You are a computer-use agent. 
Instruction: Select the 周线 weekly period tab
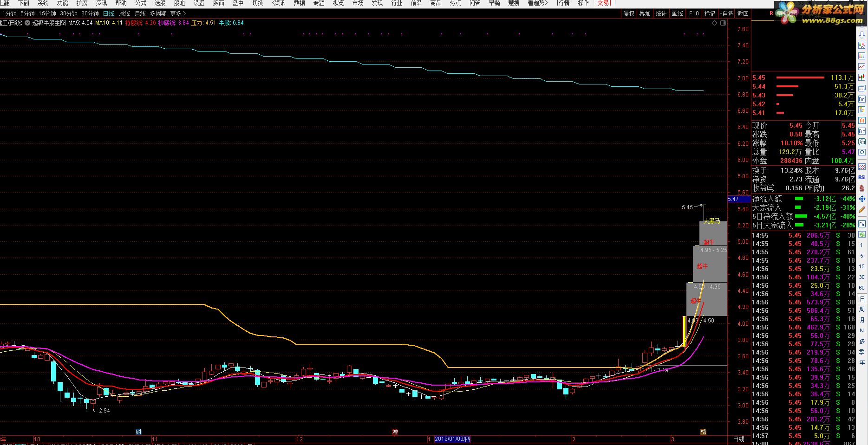coord(124,14)
